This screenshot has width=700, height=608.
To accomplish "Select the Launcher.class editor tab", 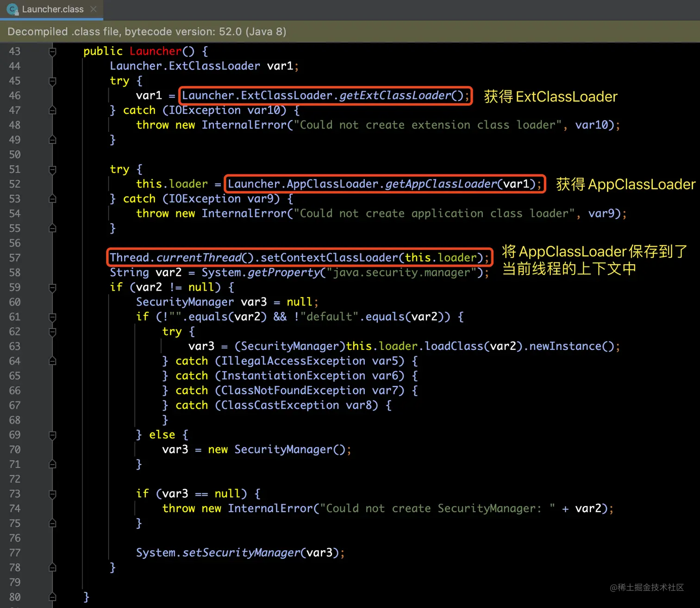I will [51, 9].
